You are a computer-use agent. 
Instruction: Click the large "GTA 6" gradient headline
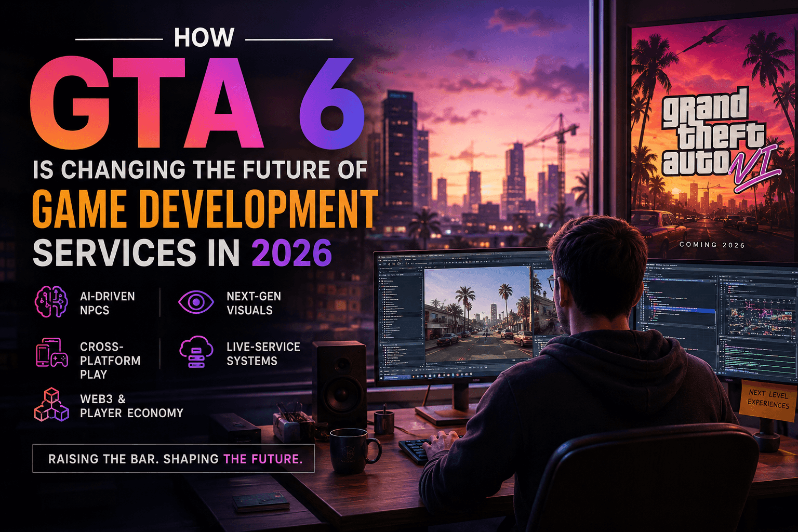[197, 102]
